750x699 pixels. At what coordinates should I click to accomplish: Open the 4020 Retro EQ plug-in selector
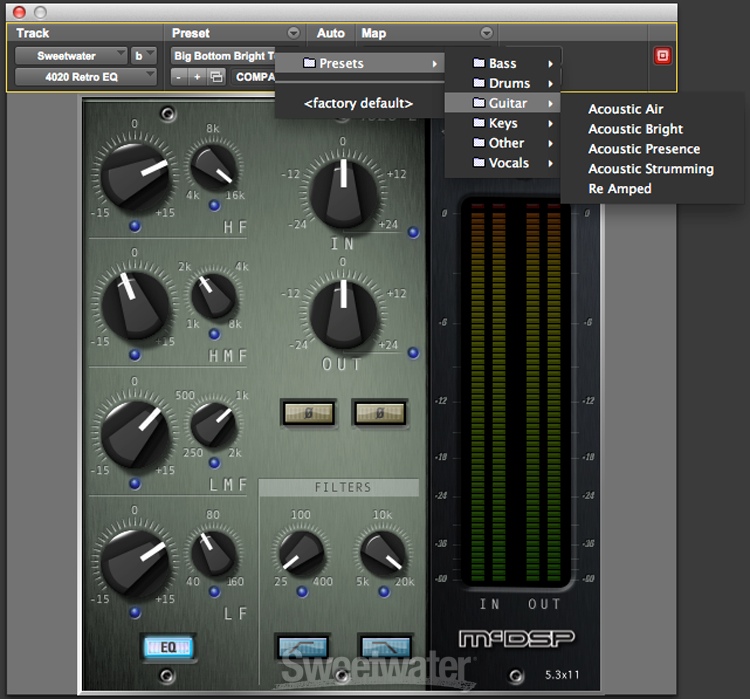pos(86,77)
